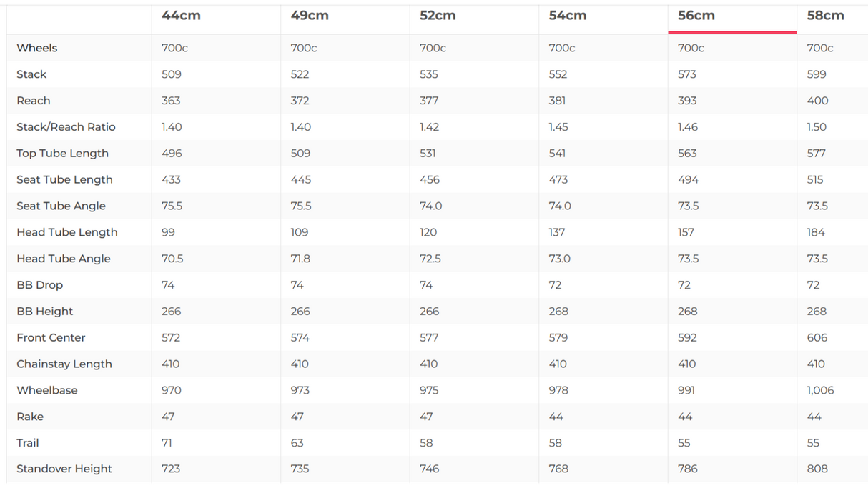Select the Stack/Reach Ratio row label
The image size is (868, 488).
coord(66,127)
